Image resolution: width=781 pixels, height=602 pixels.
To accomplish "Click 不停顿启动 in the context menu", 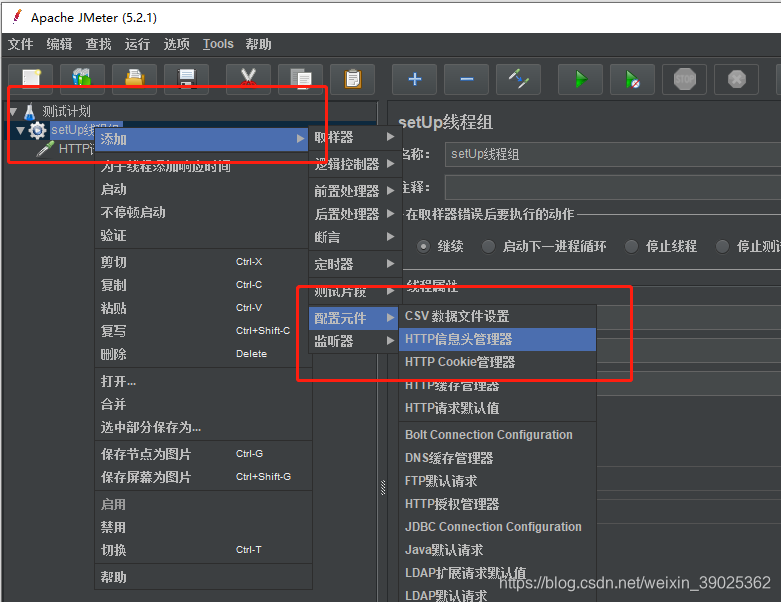I will click(201, 212).
